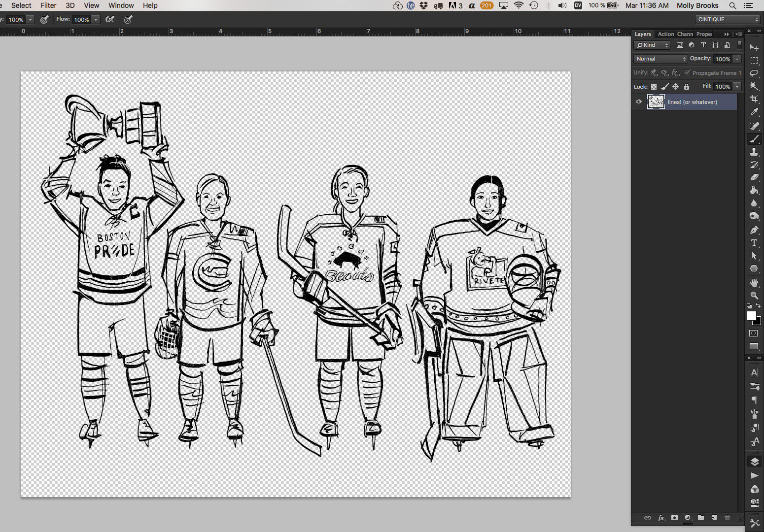Select the Pen tool
This screenshot has width=764, height=532.
point(754,230)
